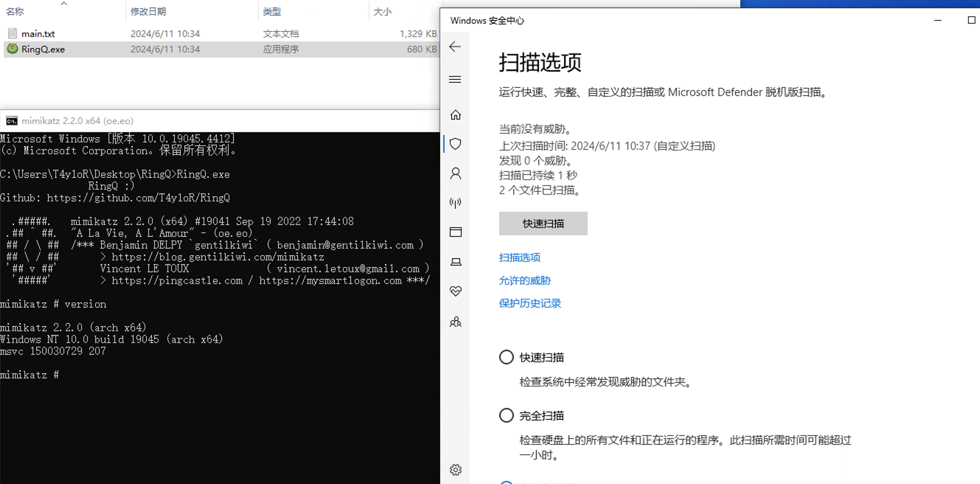Open Account protection person icon
Viewport: 980px width, 484px height.
tap(455, 173)
